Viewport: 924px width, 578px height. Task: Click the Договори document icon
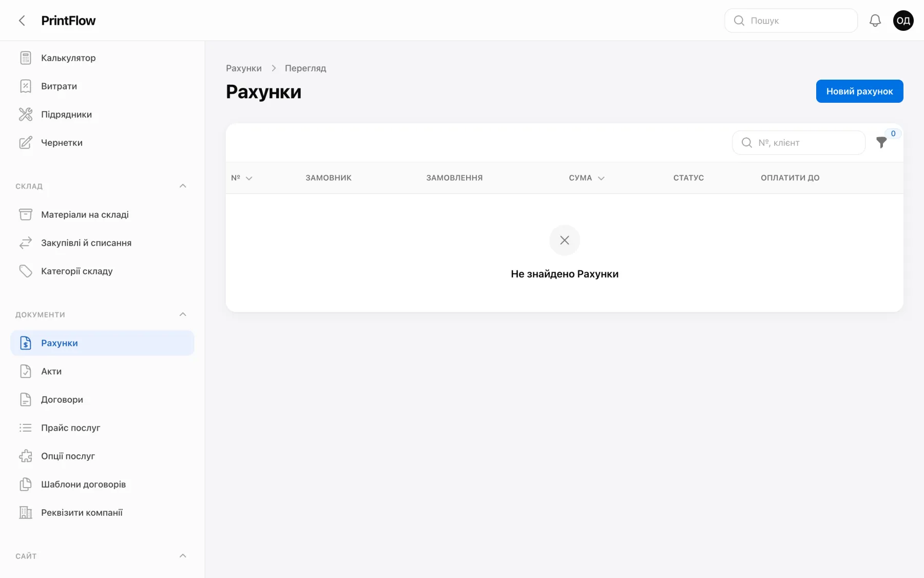26,400
